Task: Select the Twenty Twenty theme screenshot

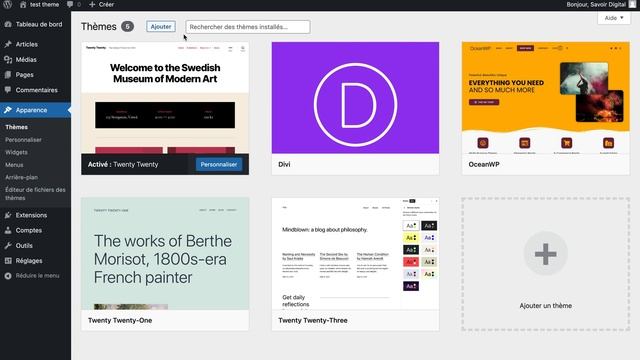Action: tap(165, 98)
